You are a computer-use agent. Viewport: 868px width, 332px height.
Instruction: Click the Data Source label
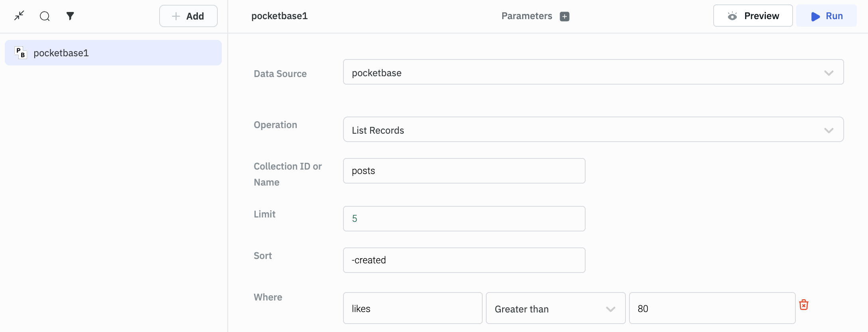pos(280,74)
